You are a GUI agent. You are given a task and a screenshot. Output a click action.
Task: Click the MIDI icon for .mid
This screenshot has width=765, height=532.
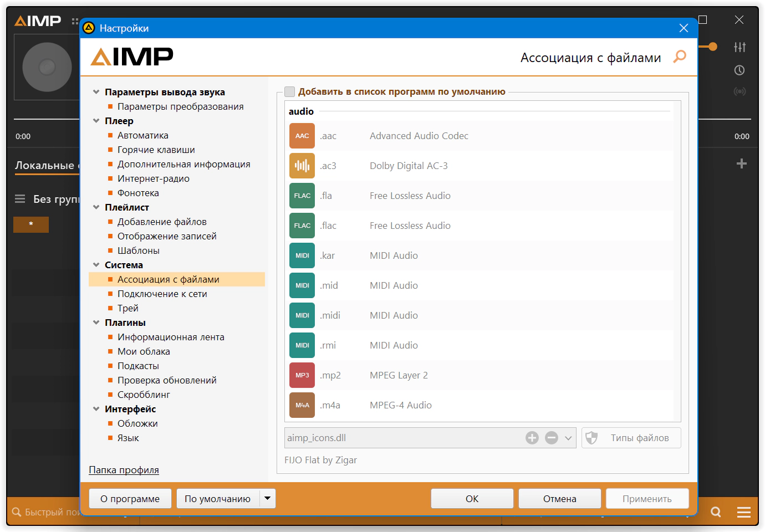click(302, 285)
